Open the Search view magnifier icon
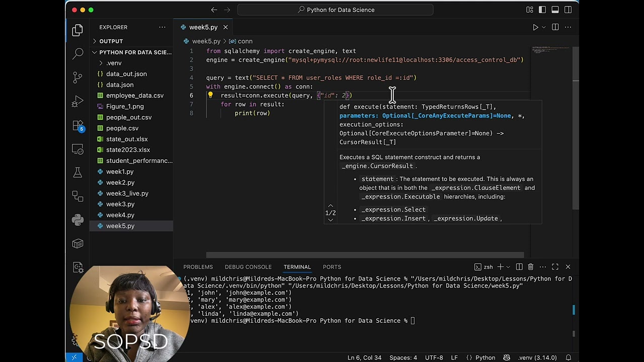 [77, 53]
